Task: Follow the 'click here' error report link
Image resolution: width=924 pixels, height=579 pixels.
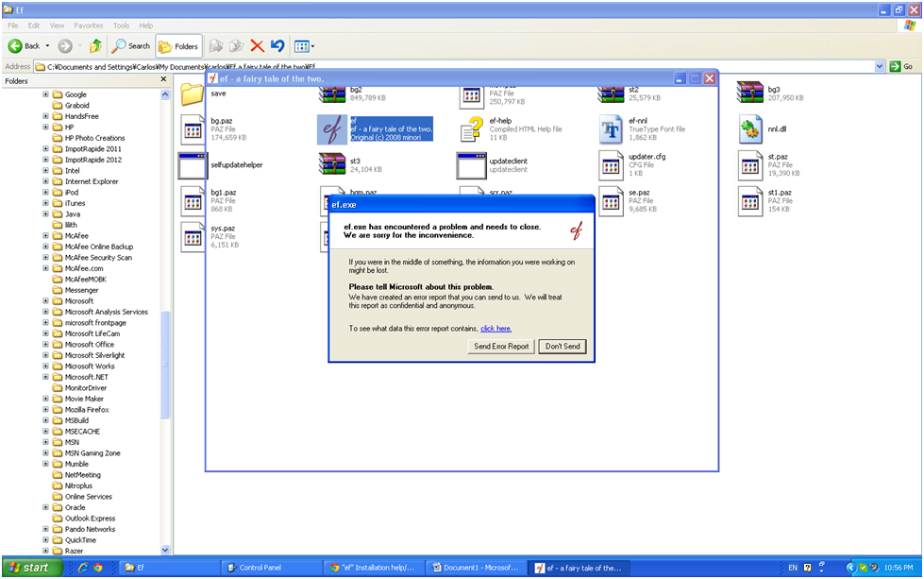Action: pyautogui.click(x=496, y=329)
